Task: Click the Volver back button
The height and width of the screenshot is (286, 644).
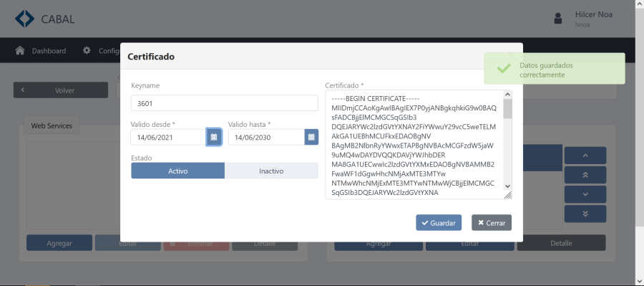Action: pyautogui.click(x=61, y=90)
